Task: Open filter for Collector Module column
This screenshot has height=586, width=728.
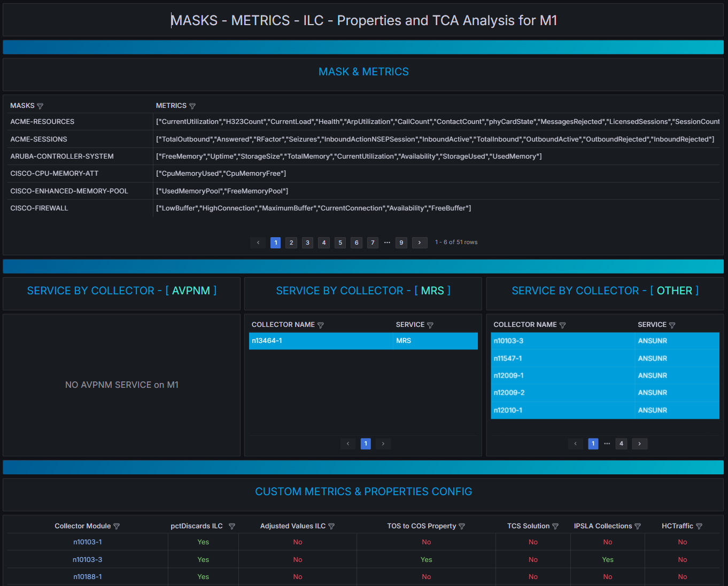Action: click(117, 527)
